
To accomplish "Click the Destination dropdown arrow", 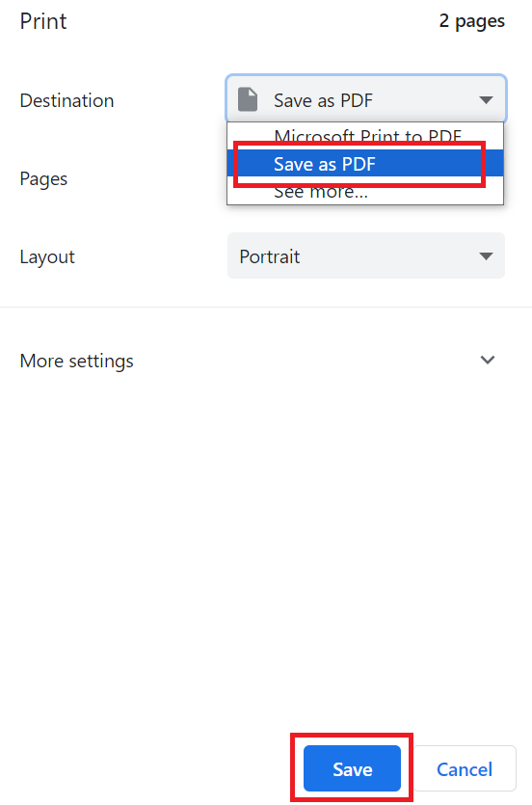I will 486,99.
